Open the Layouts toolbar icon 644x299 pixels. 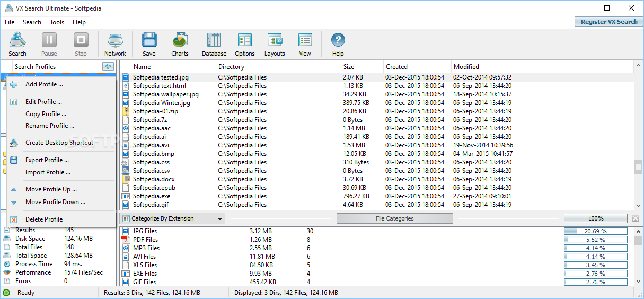[x=275, y=44]
